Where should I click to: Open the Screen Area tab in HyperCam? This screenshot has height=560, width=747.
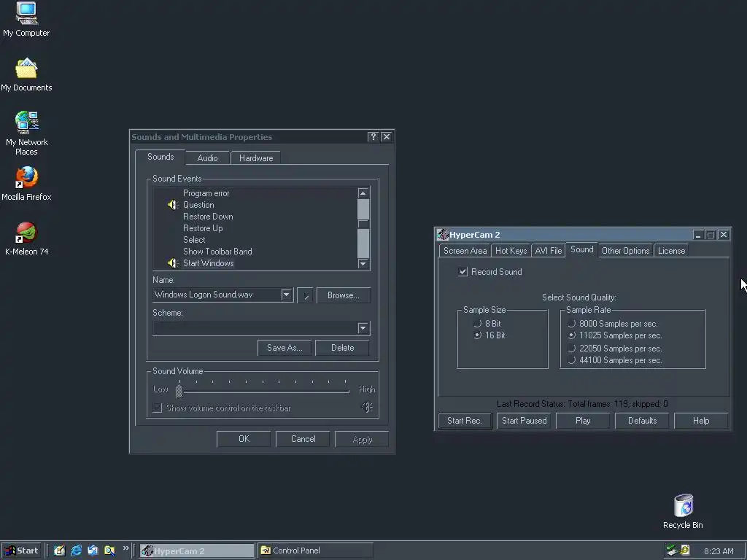[465, 251]
